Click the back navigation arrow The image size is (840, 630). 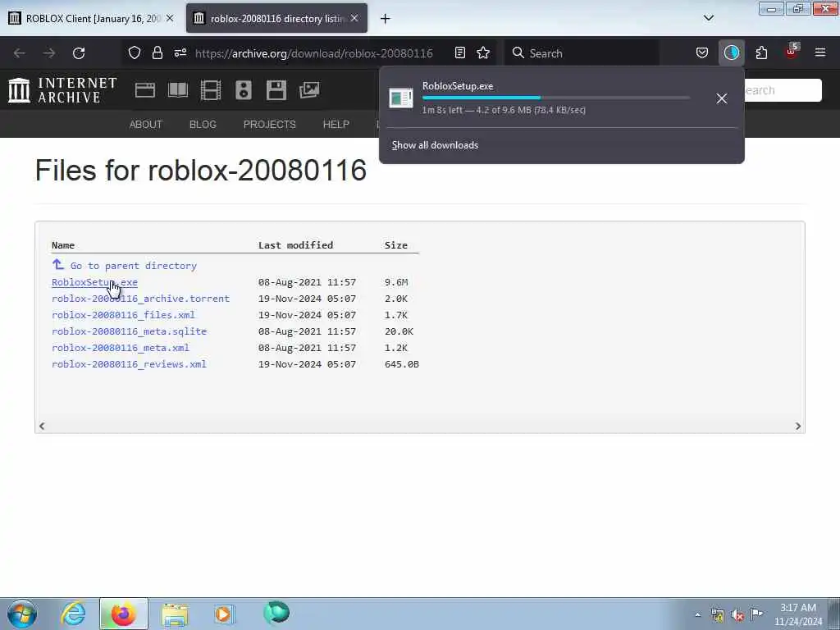tap(20, 53)
